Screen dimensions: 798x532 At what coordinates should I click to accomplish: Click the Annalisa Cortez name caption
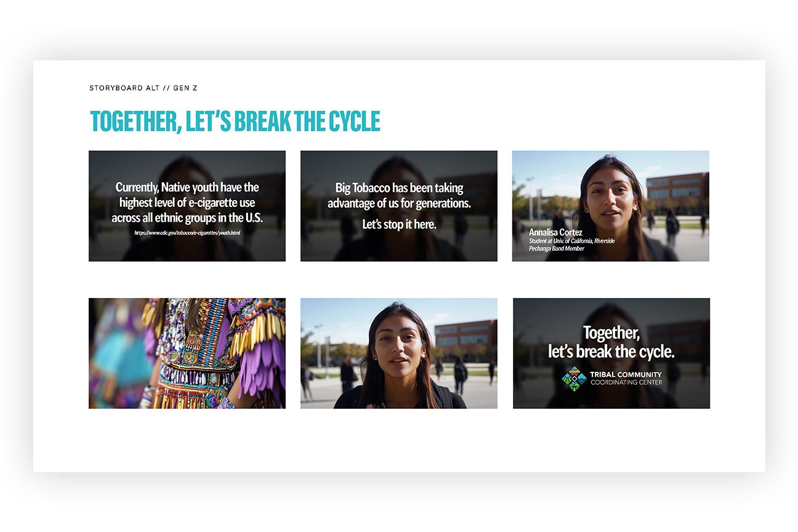556,232
